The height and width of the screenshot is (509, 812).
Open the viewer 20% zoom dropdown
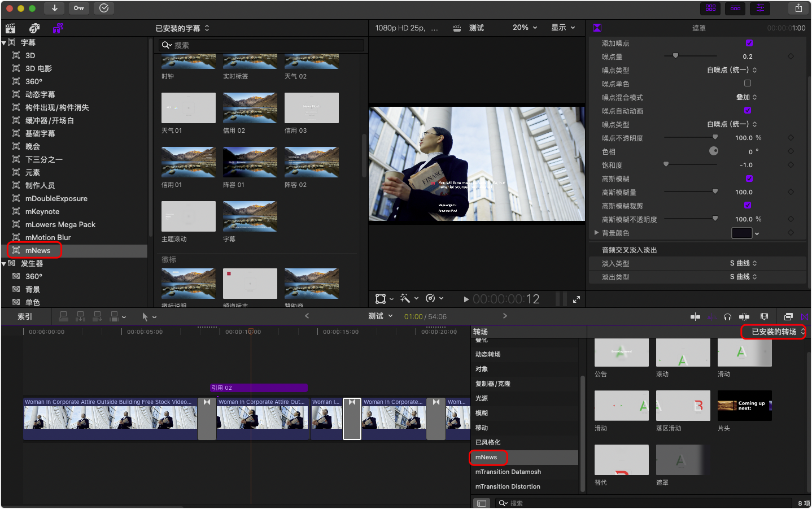point(525,28)
